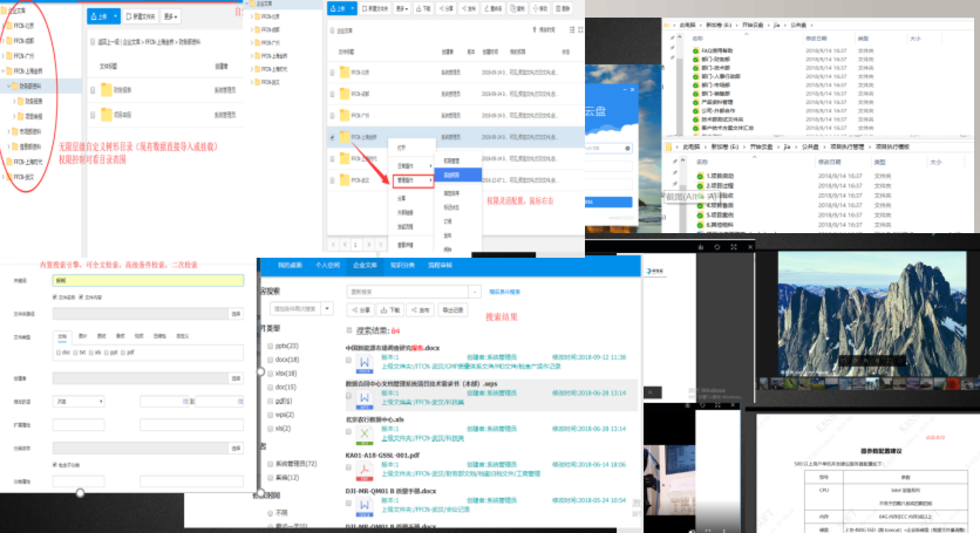Click the yellow keyword input field
The height and width of the screenshot is (533, 980).
(148, 281)
